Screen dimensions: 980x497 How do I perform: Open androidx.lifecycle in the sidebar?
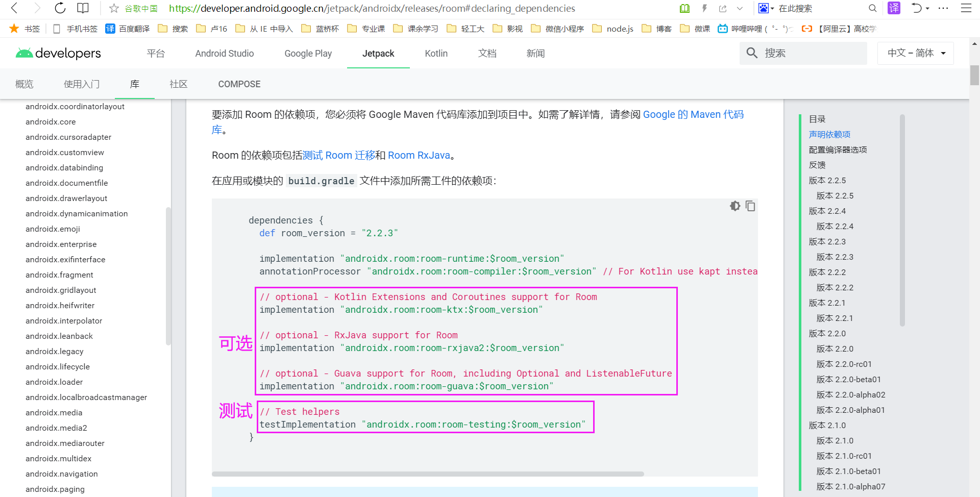coord(58,366)
